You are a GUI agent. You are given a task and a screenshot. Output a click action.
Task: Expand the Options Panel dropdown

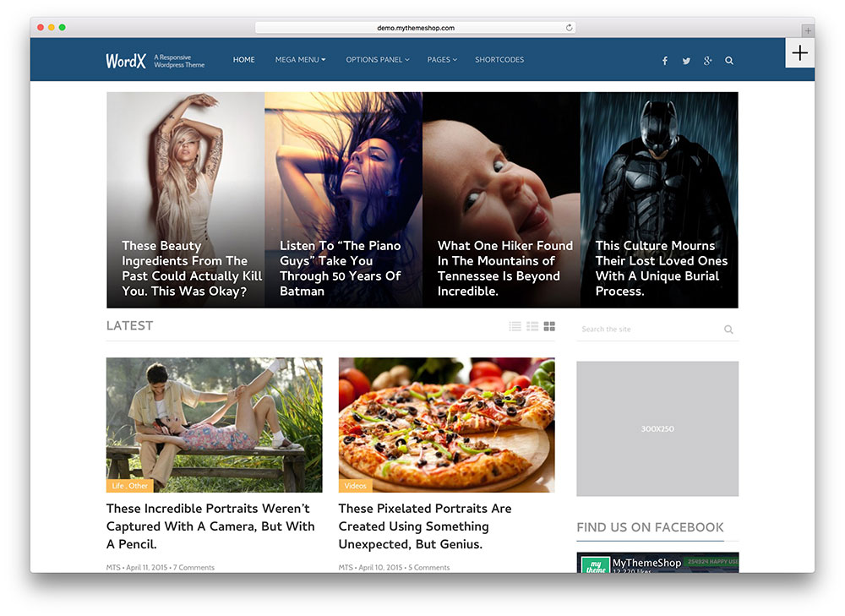click(377, 60)
